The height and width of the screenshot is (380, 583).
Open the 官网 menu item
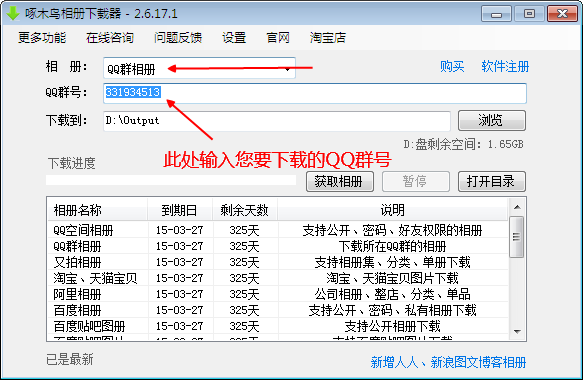tap(278, 38)
